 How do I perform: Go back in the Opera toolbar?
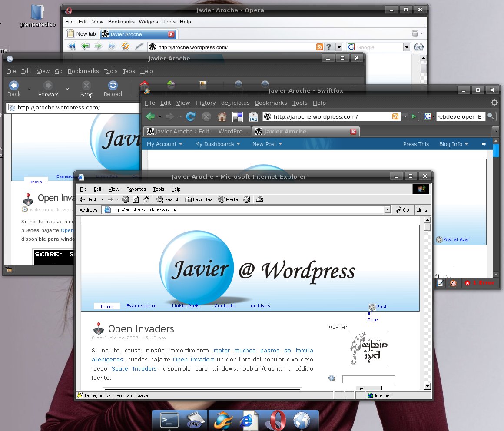point(85,46)
